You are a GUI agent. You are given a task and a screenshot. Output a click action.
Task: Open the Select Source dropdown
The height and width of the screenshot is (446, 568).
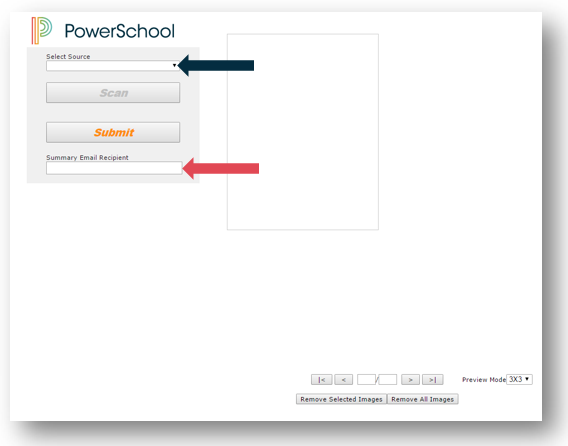pyautogui.click(x=113, y=66)
